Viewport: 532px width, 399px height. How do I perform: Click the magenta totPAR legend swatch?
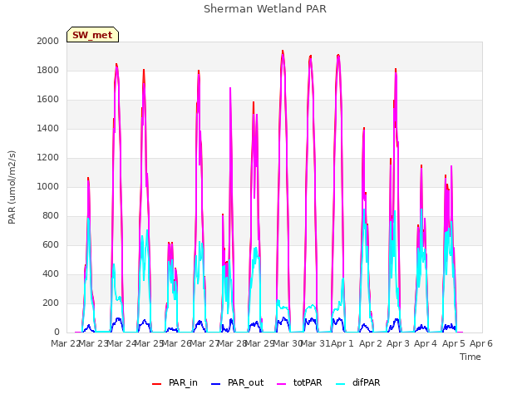click(282, 383)
